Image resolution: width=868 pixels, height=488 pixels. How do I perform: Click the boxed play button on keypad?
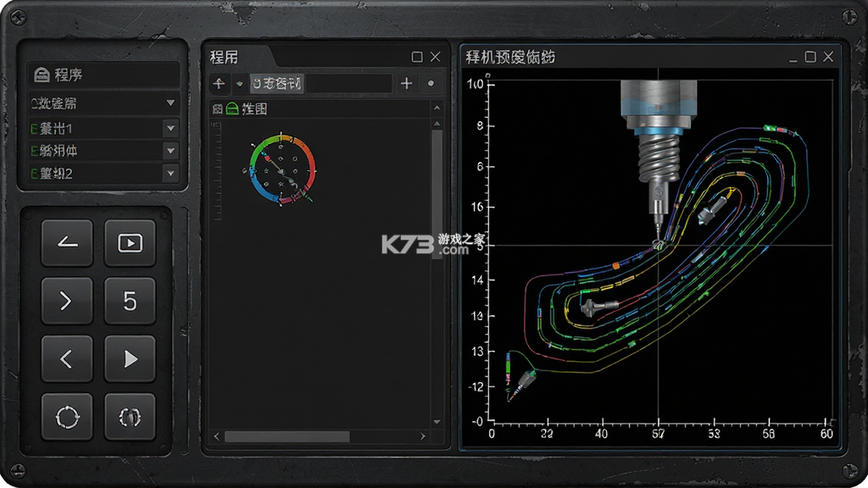click(x=130, y=243)
